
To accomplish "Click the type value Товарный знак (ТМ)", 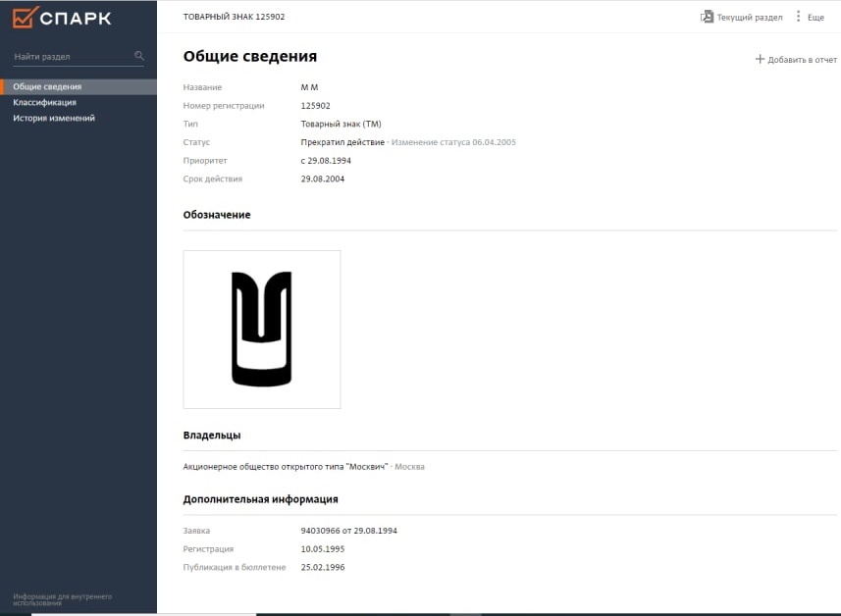I will click(x=342, y=124).
